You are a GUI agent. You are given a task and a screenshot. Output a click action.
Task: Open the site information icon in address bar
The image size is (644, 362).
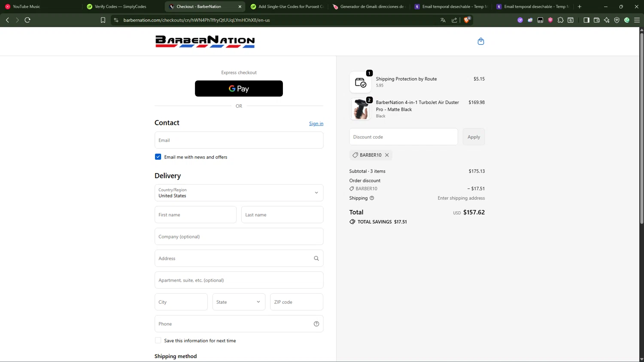point(116,20)
